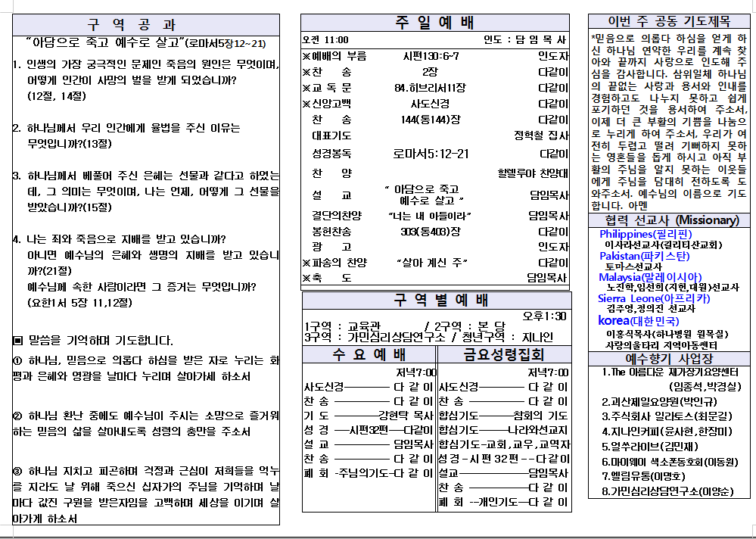Click the "파송의 찬양" row label
Image resolution: width=756 pixels, height=539 pixels.
click(x=340, y=263)
